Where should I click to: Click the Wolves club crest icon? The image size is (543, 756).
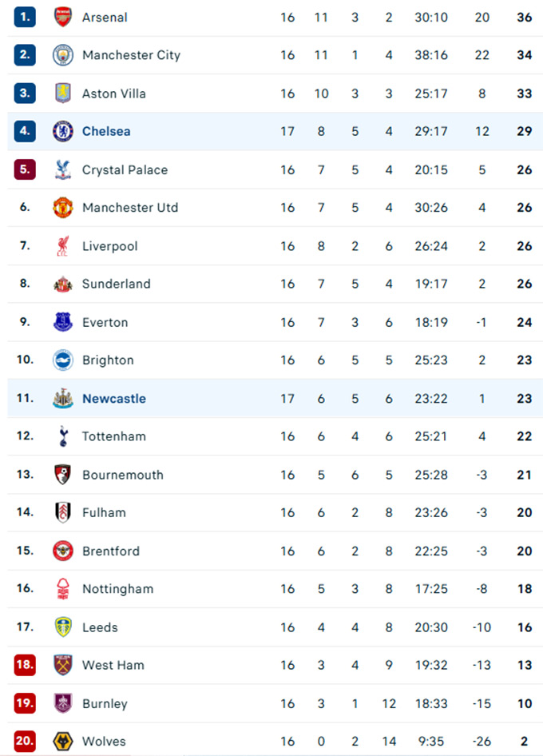[63, 742]
